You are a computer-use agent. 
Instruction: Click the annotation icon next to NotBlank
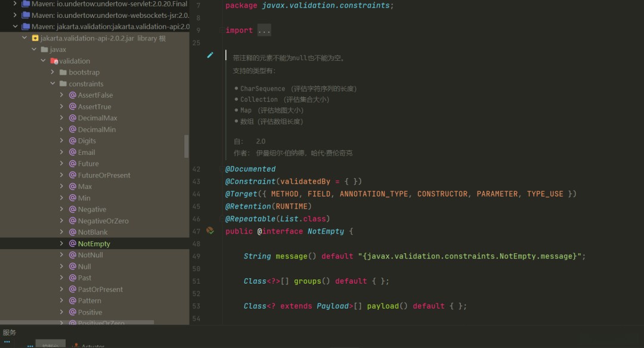(x=72, y=232)
